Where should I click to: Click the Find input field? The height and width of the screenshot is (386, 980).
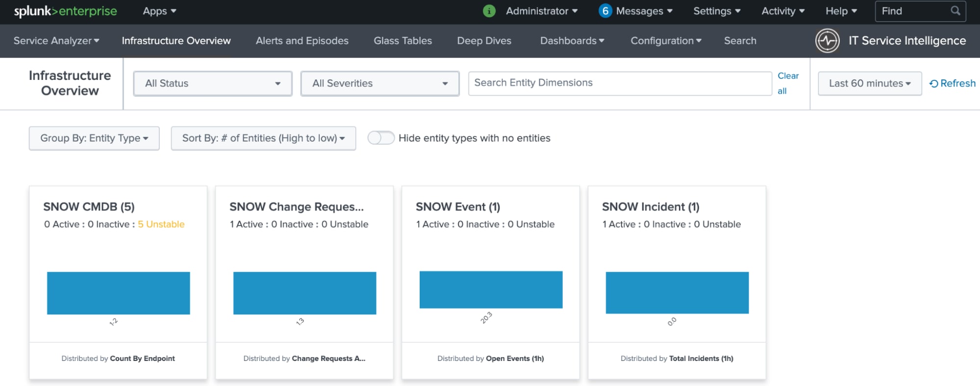[x=920, y=11]
